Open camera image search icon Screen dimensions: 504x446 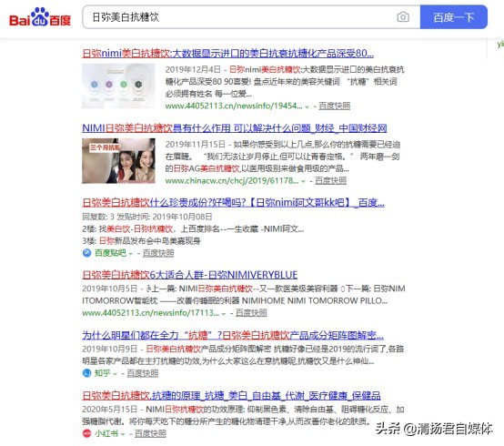pos(403,16)
